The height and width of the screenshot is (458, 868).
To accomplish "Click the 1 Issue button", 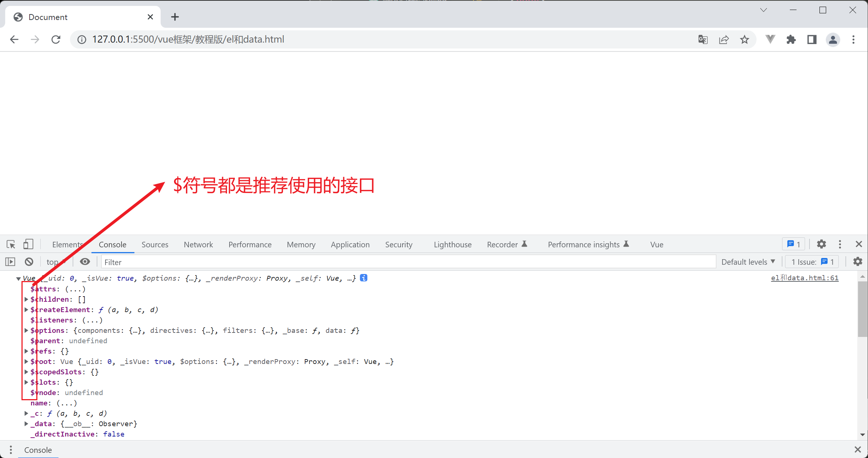I will tap(812, 262).
